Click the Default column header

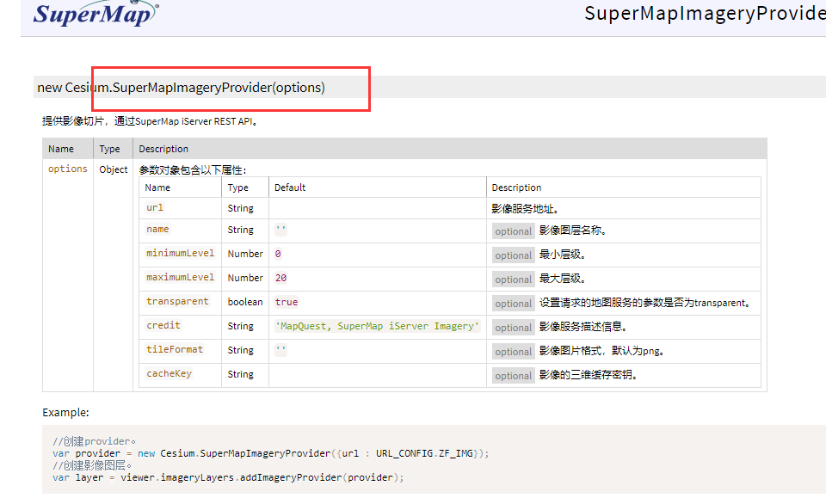290,187
